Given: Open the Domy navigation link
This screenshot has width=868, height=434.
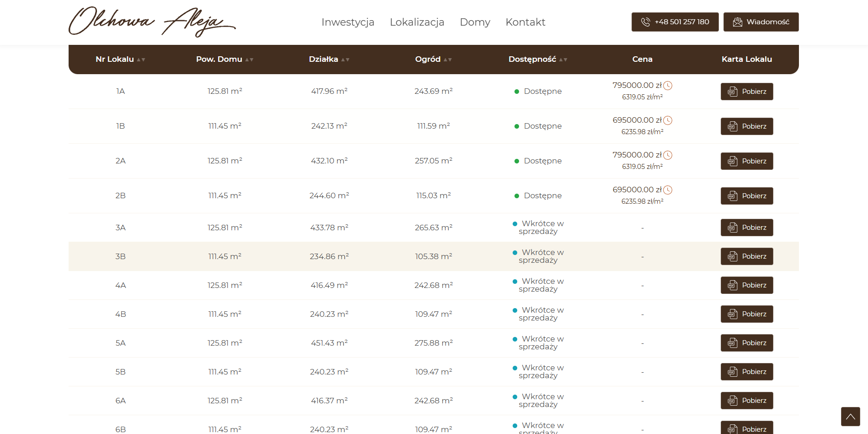Looking at the screenshot, I should [475, 22].
